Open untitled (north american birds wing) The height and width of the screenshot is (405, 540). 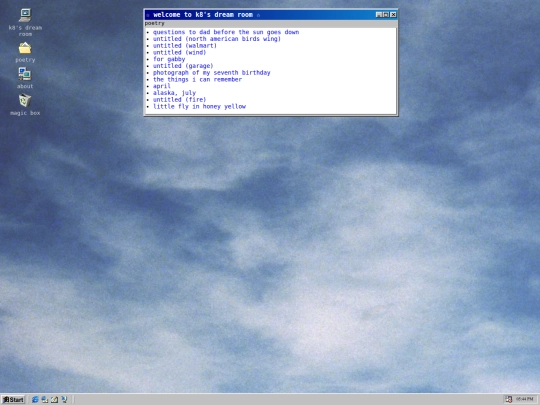[x=217, y=39]
